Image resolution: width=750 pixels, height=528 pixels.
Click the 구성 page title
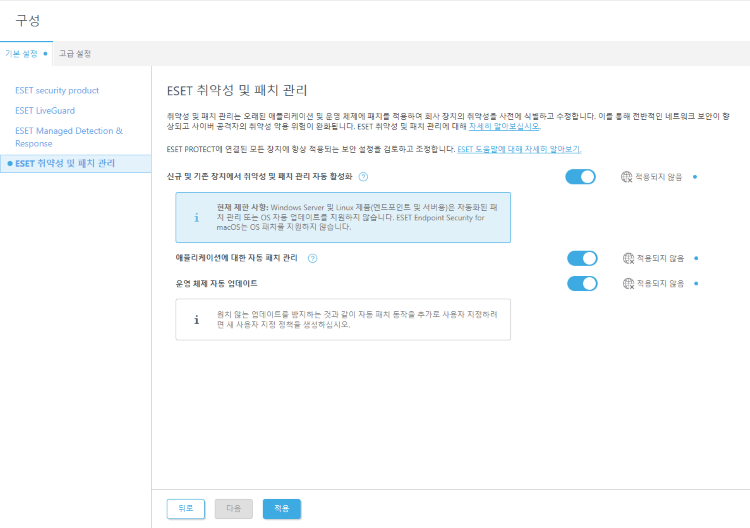pyautogui.click(x=28, y=21)
